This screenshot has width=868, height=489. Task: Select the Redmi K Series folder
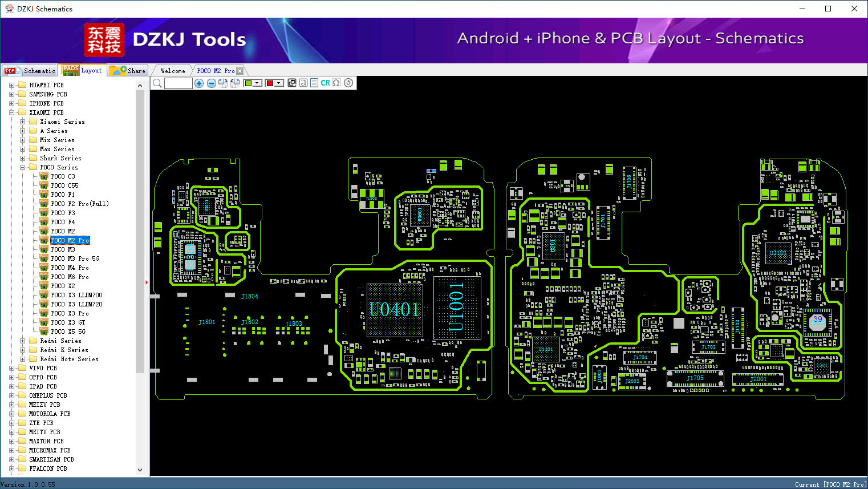point(64,350)
